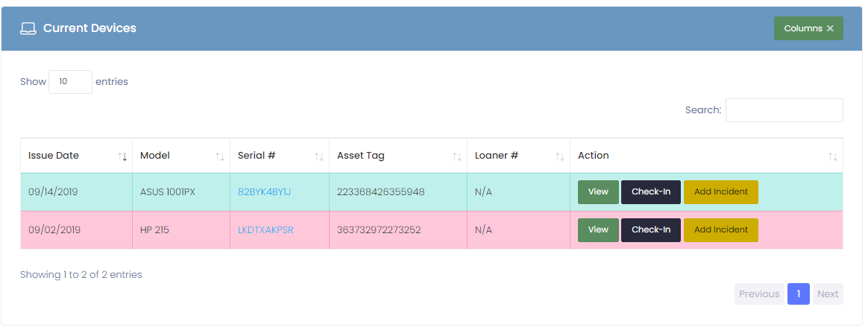Click the Model column header
868x336 pixels.
point(181,156)
